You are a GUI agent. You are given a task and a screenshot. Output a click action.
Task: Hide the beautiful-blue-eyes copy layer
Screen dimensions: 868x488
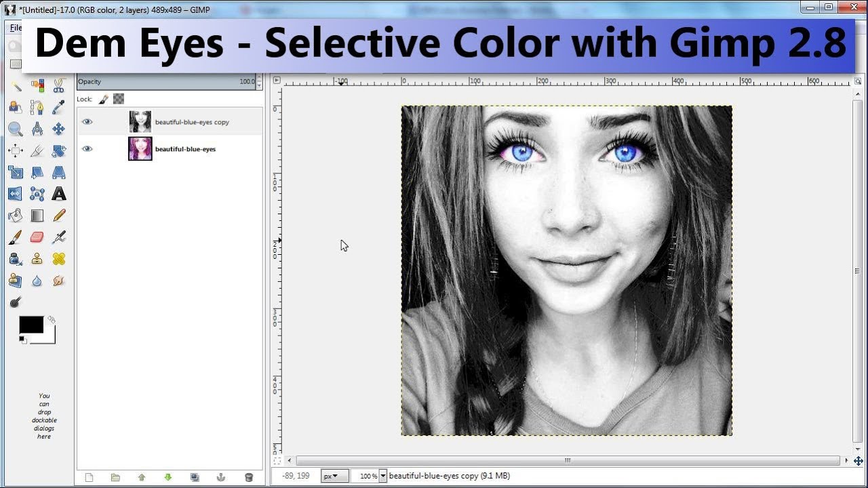coord(87,122)
